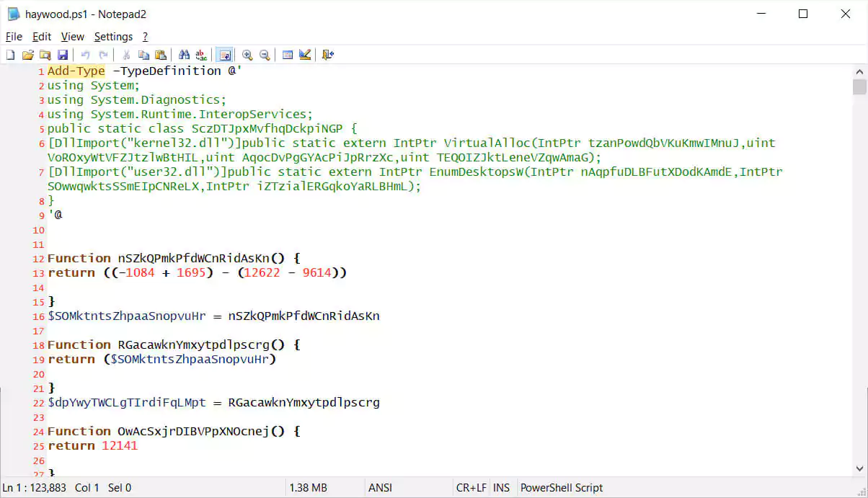Open the Customize Schemes toolbar icon
The width and height of the screenshot is (868, 498).
click(305, 55)
